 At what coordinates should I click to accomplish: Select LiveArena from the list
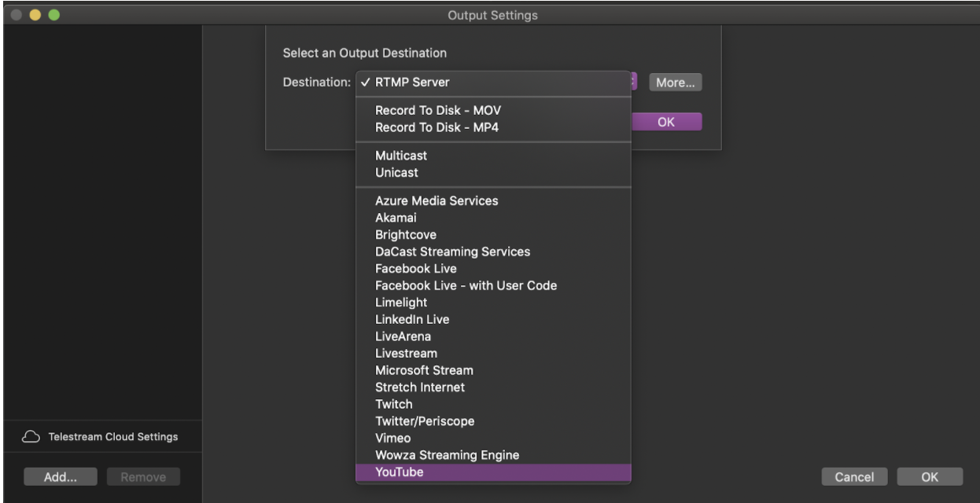pyautogui.click(x=493, y=336)
